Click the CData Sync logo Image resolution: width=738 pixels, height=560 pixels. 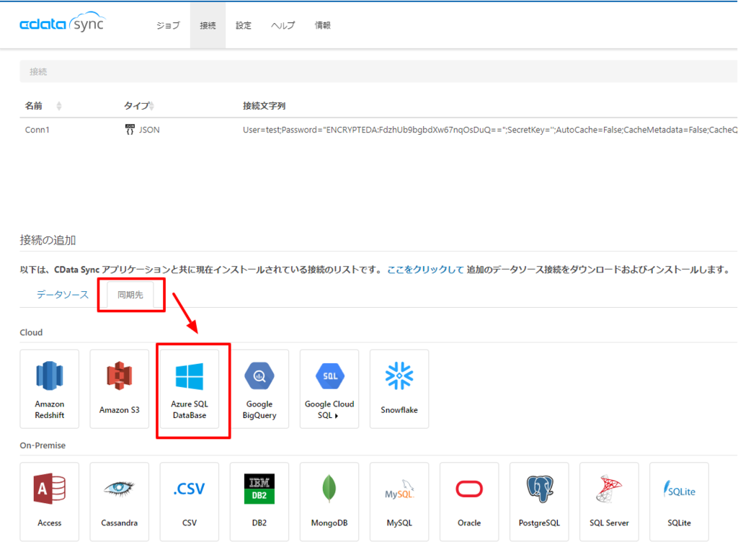click(62, 23)
